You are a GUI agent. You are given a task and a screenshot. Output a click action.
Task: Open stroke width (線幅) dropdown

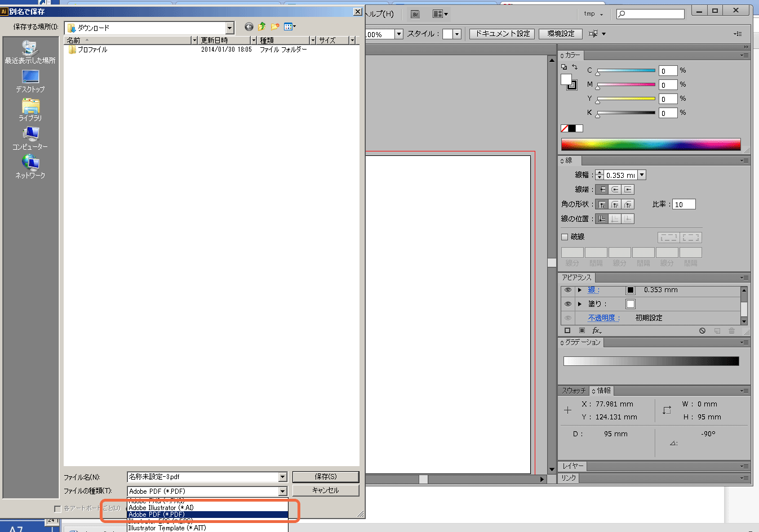tap(642, 175)
